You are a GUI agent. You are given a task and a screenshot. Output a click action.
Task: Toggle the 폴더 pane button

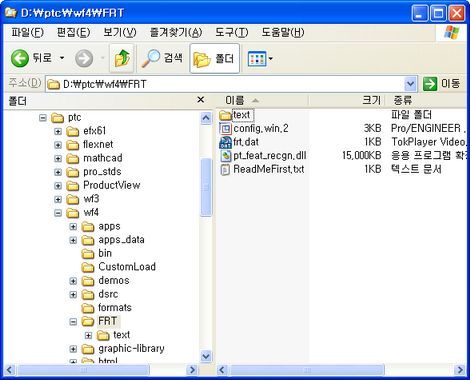[214, 58]
